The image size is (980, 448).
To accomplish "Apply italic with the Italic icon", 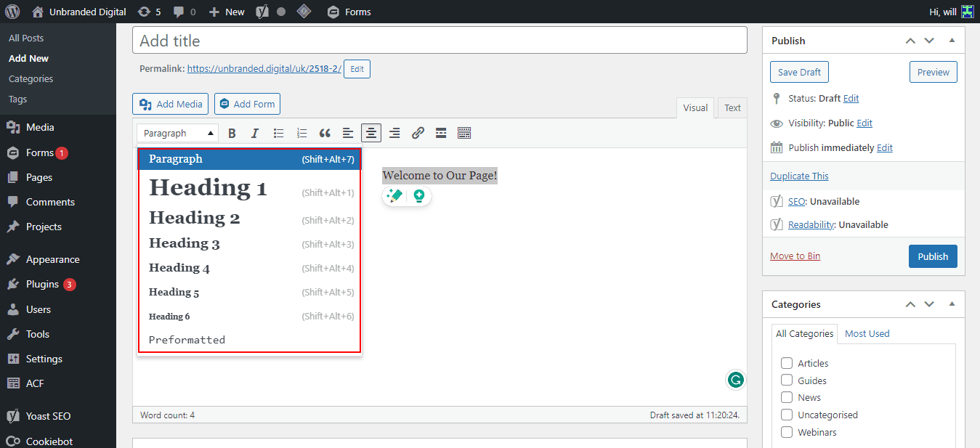I will [x=255, y=133].
